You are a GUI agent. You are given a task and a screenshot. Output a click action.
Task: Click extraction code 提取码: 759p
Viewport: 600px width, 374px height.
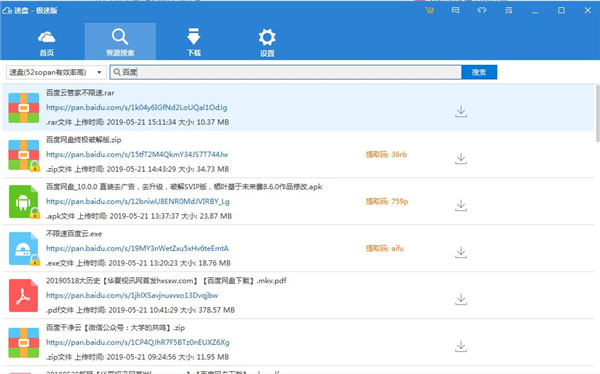387,201
